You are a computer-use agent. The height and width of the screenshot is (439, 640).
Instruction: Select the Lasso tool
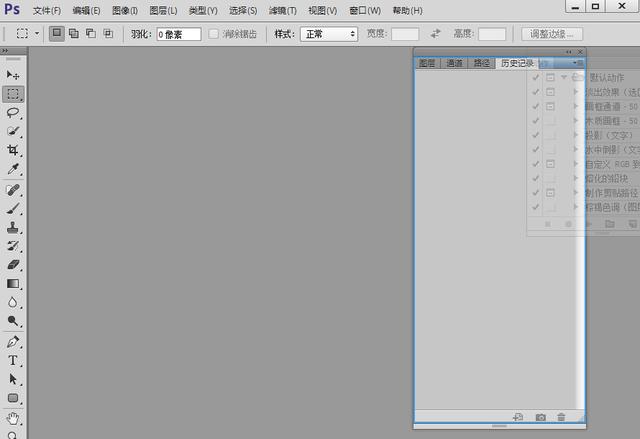[x=13, y=113]
